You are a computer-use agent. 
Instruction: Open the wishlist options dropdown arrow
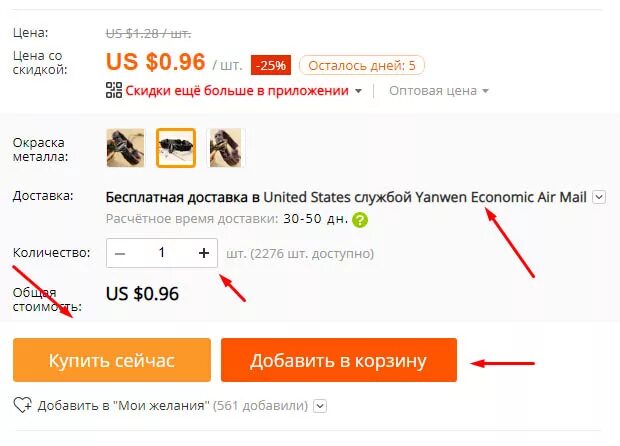320,406
